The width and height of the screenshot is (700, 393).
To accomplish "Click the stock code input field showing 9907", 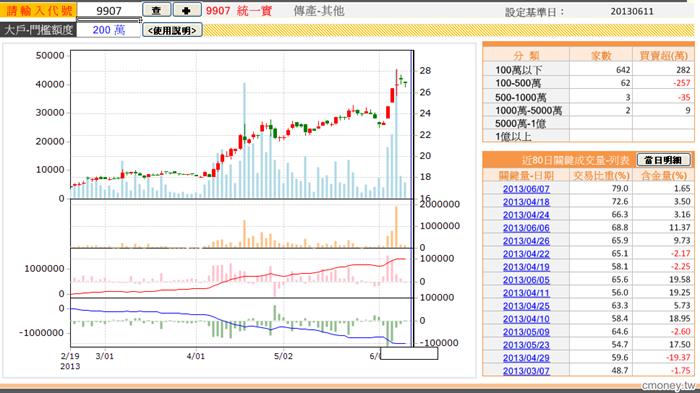I will 109,10.
